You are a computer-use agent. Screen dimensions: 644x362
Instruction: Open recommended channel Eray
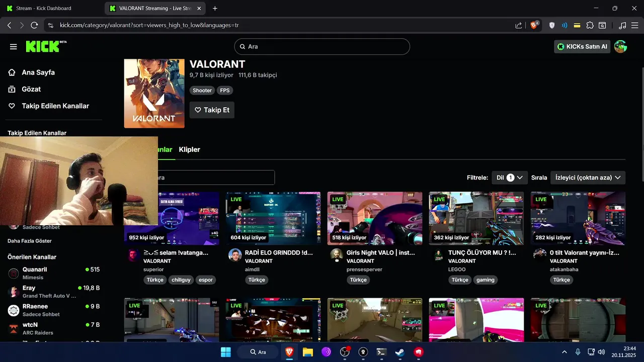coord(54,292)
